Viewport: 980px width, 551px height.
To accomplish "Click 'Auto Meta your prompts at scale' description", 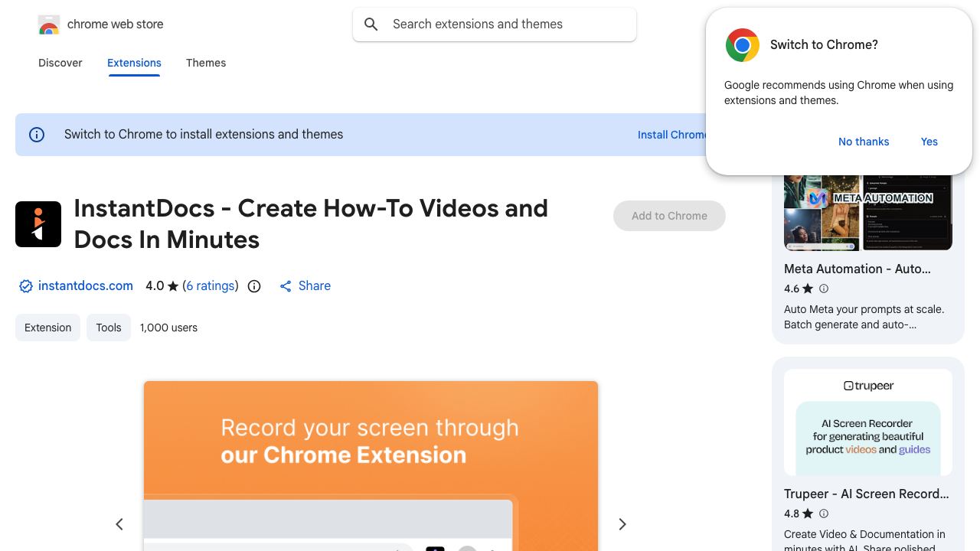I will pyautogui.click(x=864, y=317).
